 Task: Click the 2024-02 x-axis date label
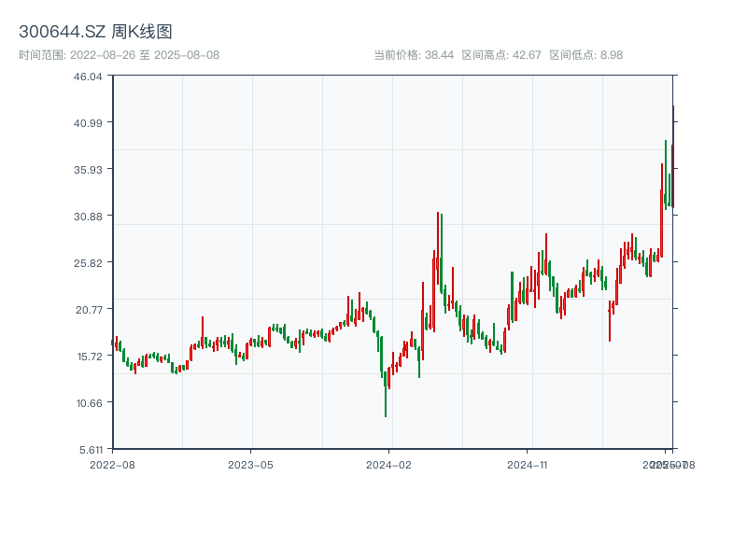389,464
